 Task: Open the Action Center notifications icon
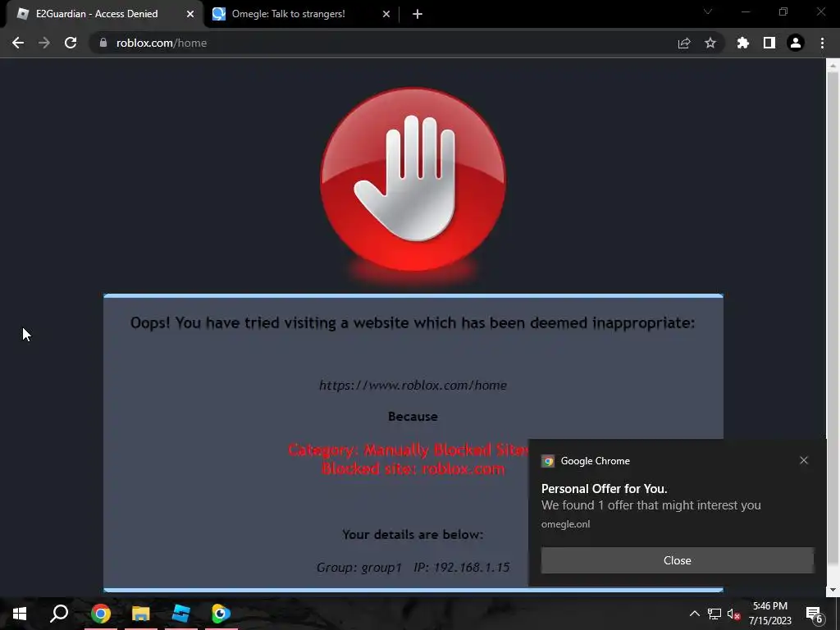pyautogui.click(x=815, y=614)
